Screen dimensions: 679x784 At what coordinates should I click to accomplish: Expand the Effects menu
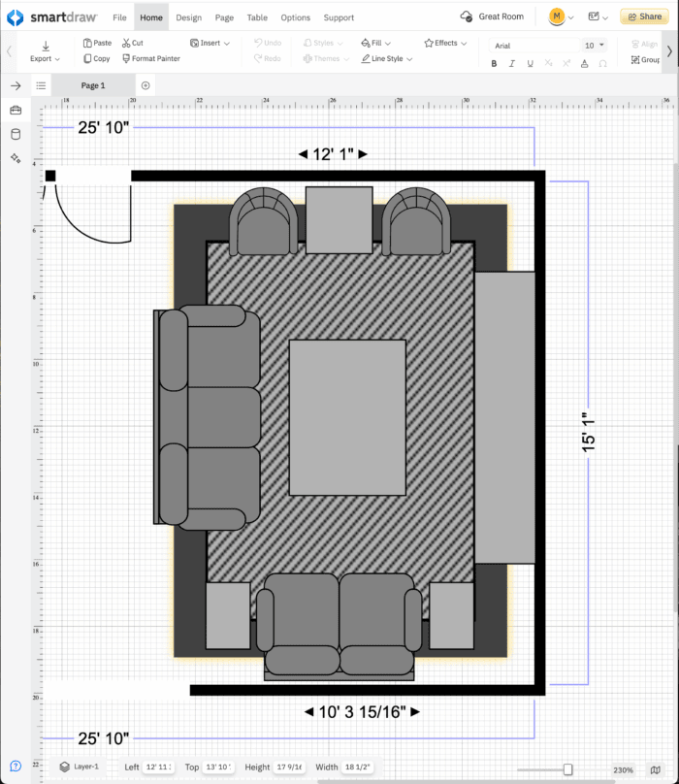point(445,43)
